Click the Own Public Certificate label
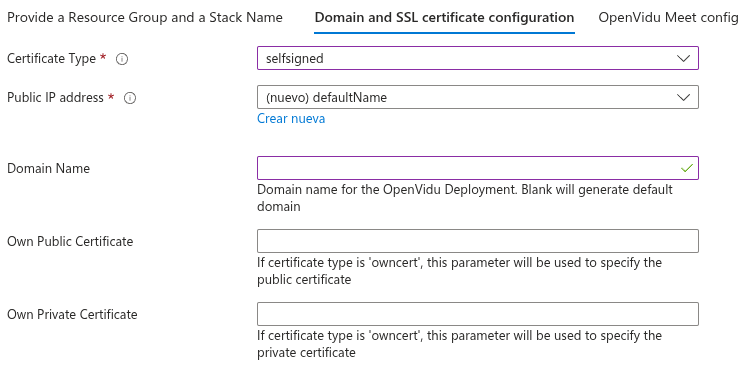 [x=70, y=241]
